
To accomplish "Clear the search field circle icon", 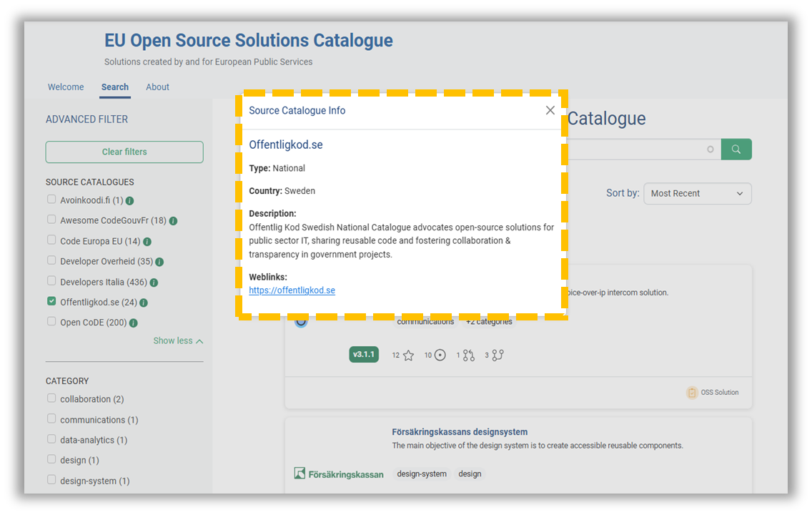I will click(710, 149).
